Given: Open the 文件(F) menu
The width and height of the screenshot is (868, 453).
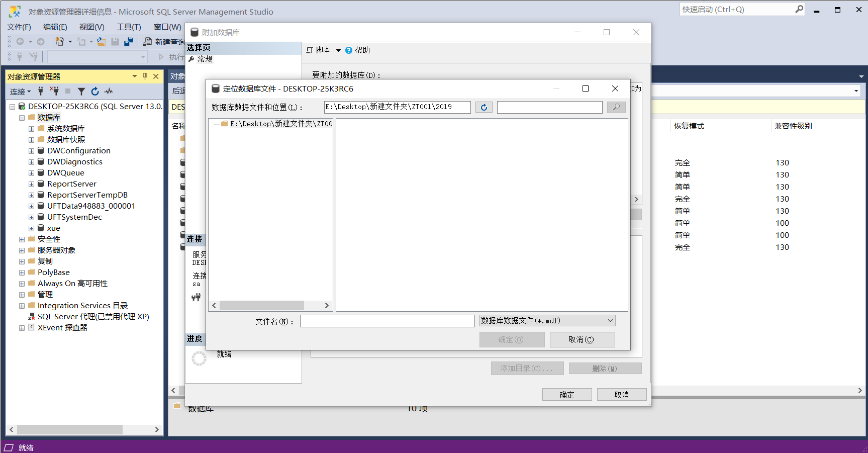Looking at the screenshot, I should click(x=19, y=27).
